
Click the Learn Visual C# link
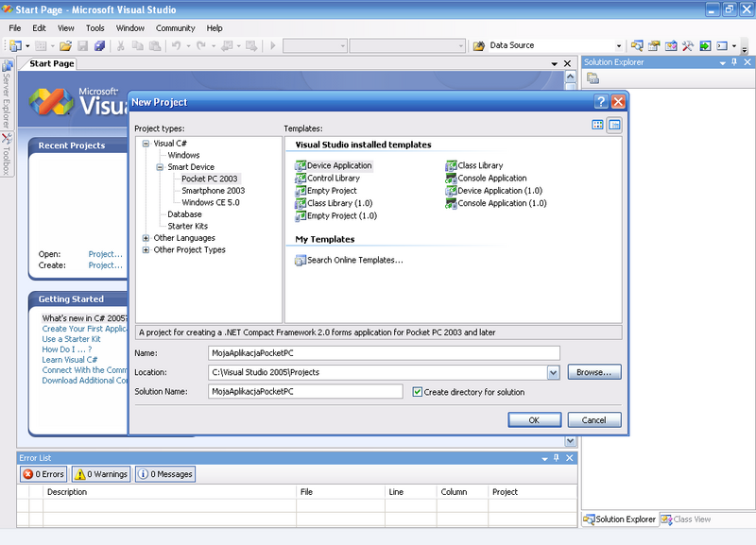(69, 360)
